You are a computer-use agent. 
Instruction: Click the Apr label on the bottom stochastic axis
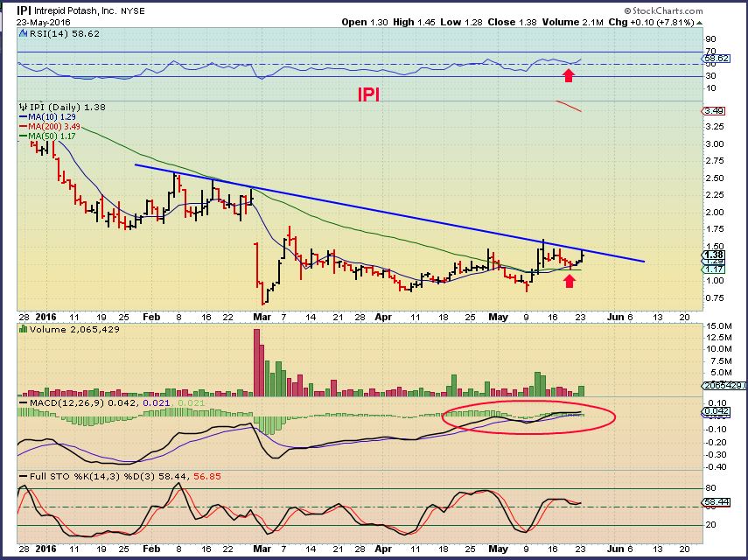(383, 549)
